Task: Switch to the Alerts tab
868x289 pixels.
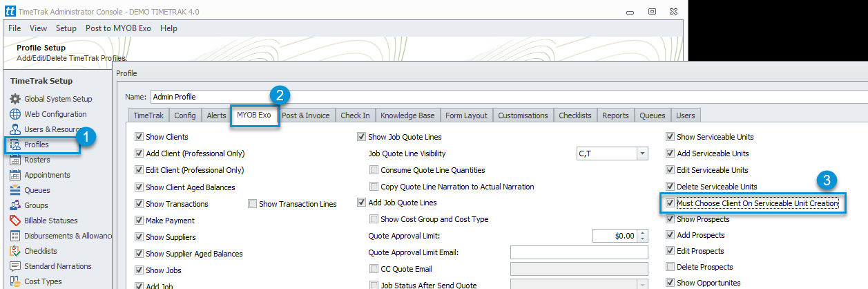Action: pos(216,115)
